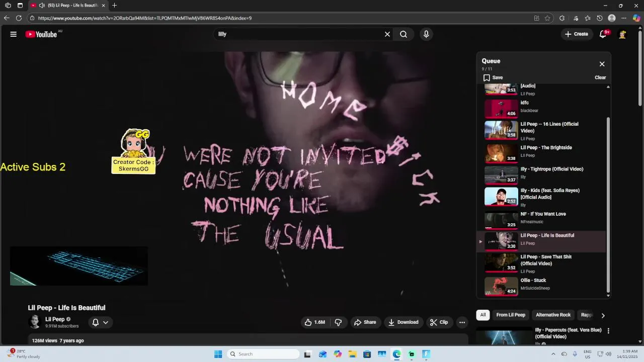Image resolution: width=644 pixels, height=362 pixels.
Task: Select the Alternative Rock chip
Action: (553, 315)
